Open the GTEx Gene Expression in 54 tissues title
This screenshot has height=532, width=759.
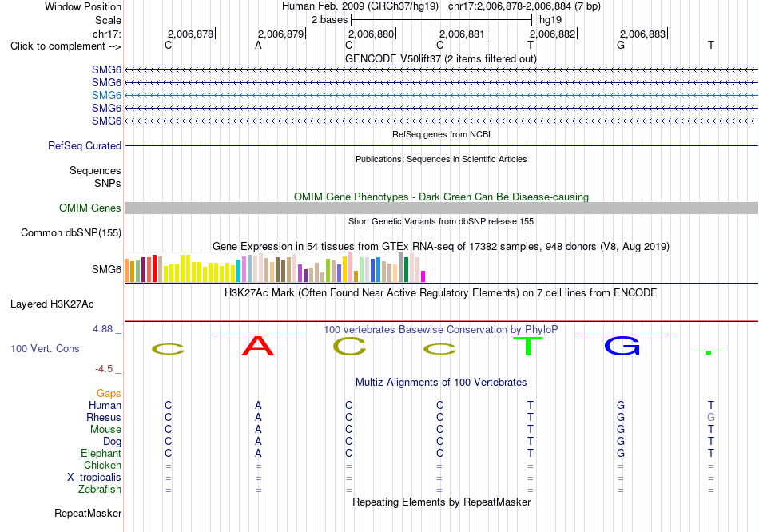(x=441, y=246)
